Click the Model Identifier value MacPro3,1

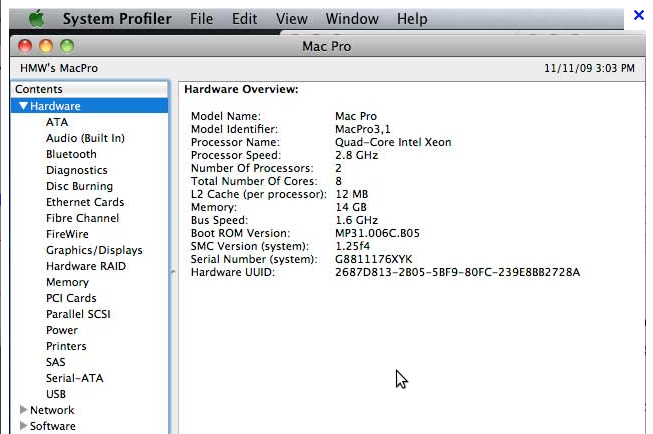pyautogui.click(x=363, y=129)
